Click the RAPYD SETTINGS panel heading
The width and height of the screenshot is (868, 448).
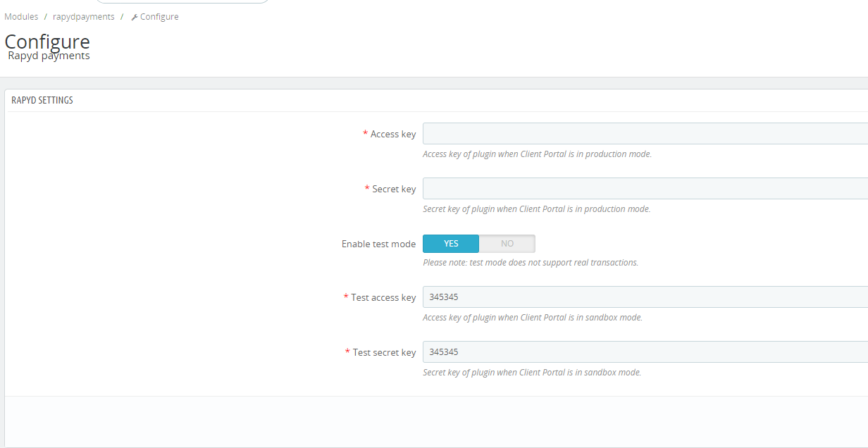pos(42,101)
